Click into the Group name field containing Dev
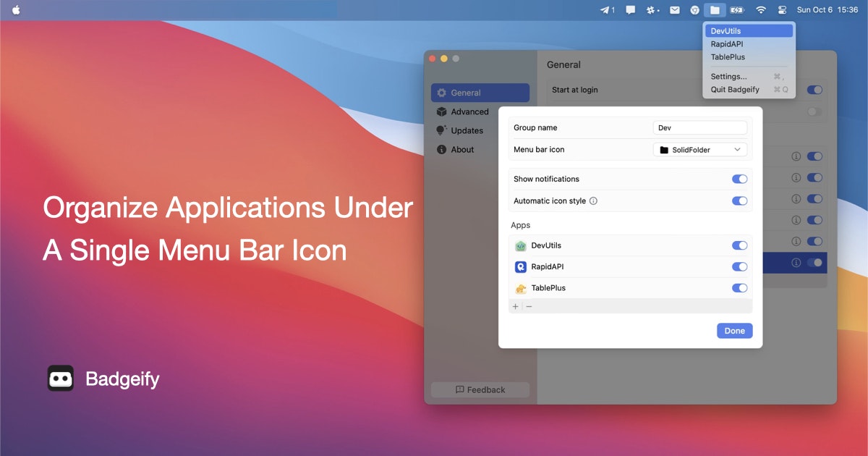This screenshot has height=456, width=868. [699, 127]
